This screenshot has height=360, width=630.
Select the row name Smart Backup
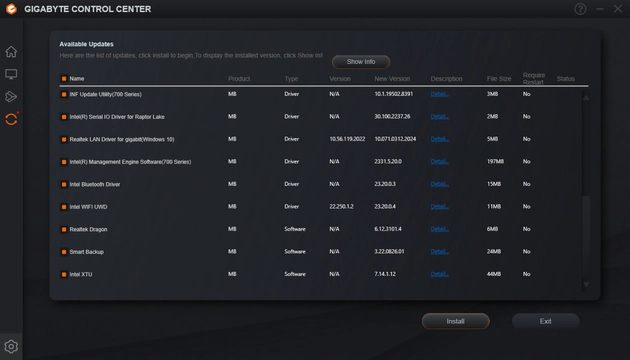(x=86, y=252)
